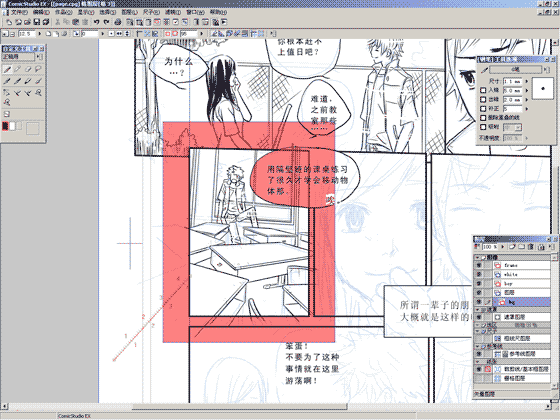Click the layer-stack icon below tool rows

point(6,114)
